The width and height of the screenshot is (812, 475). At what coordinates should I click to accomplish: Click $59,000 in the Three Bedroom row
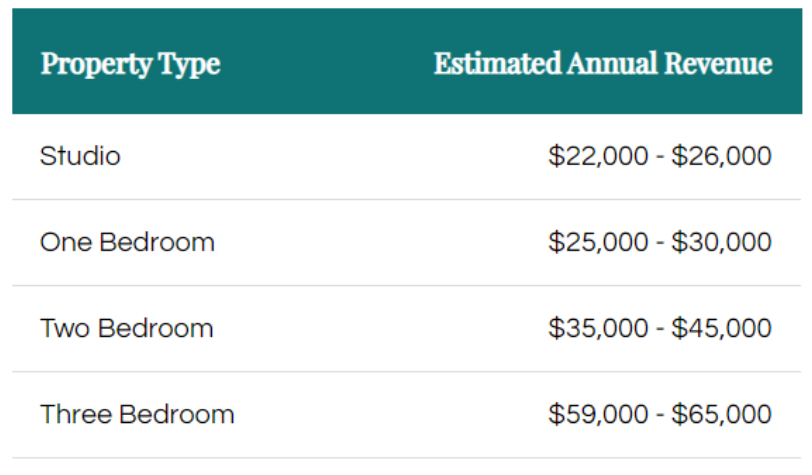(598, 414)
